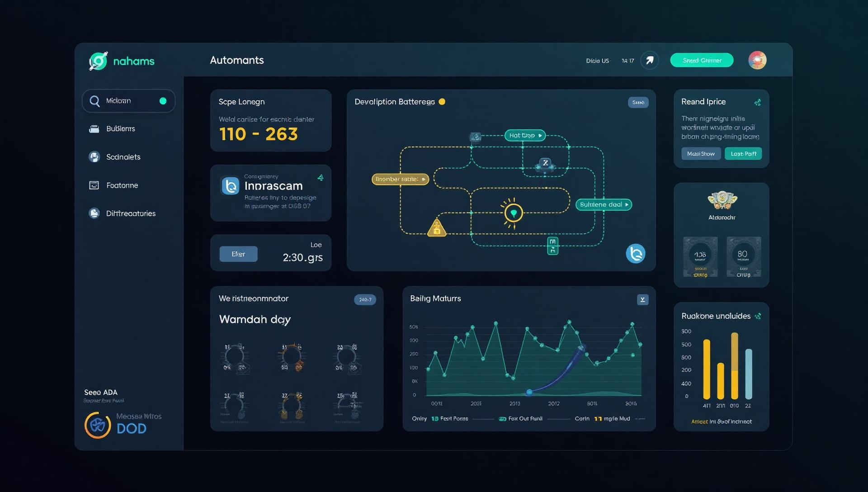Click the Eligr button
This screenshot has width=868, height=492.
pyautogui.click(x=238, y=254)
